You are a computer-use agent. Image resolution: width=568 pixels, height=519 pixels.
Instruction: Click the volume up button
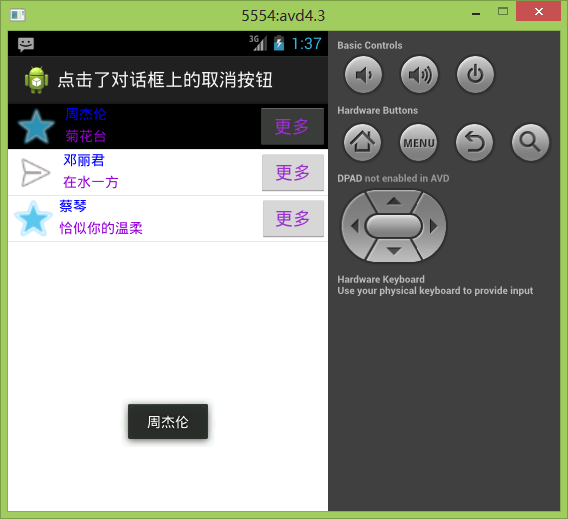[419, 74]
